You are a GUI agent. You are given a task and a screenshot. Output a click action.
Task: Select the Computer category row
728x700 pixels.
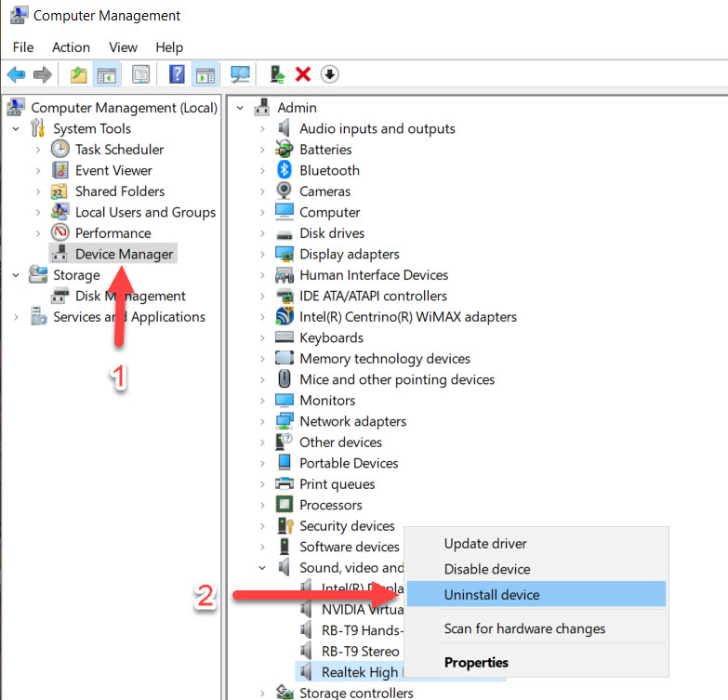click(330, 212)
